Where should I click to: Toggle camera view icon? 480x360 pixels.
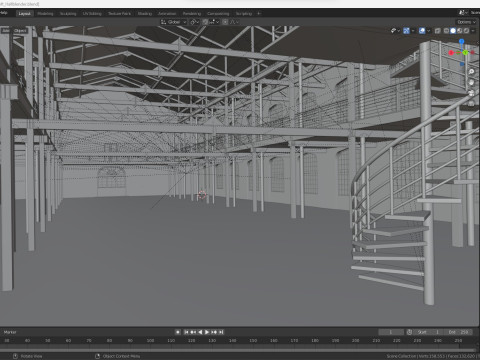pos(471,93)
